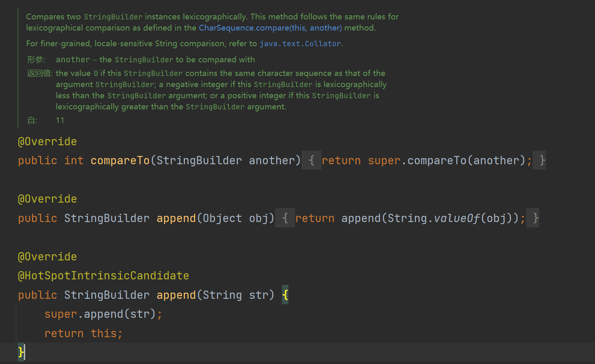Screen dimensions: 595x364
Task: Click the since-version value '11' in docs
Action: click(60, 121)
